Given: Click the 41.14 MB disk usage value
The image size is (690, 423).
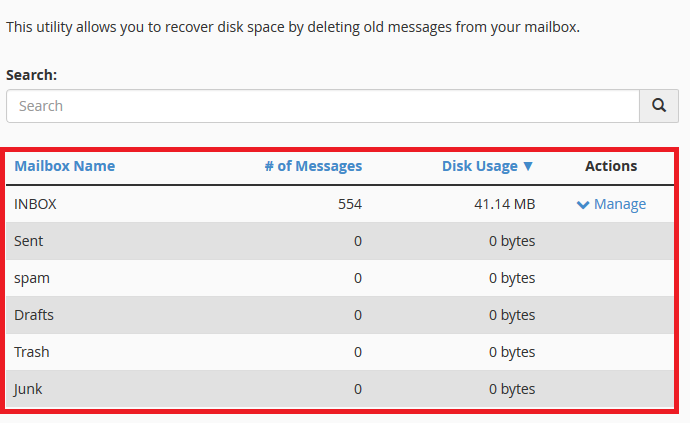Looking at the screenshot, I should tap(505, 204).
